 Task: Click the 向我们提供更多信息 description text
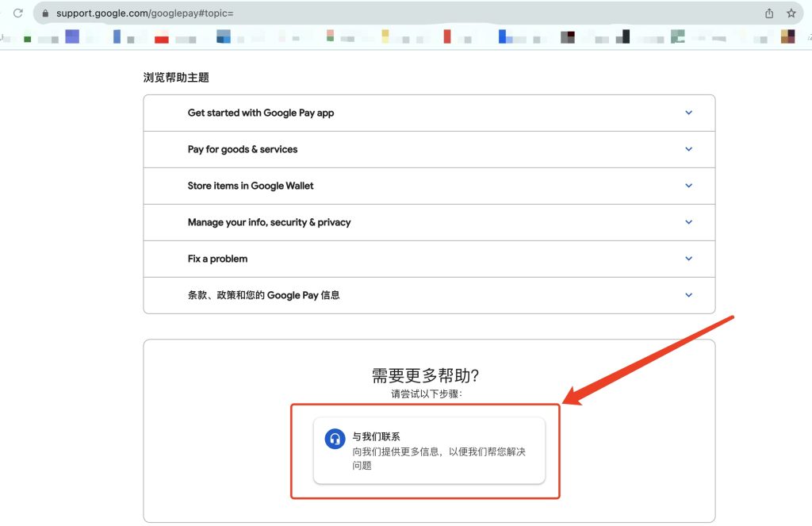[x=439, y=452]
